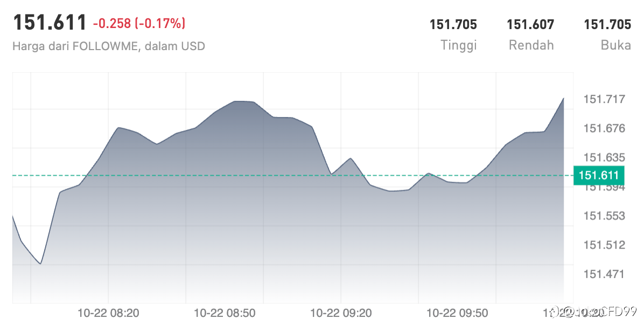Click the 10-22 09:20 time label
The height and width of the screenshot is (332, 644).
point(341,313)
